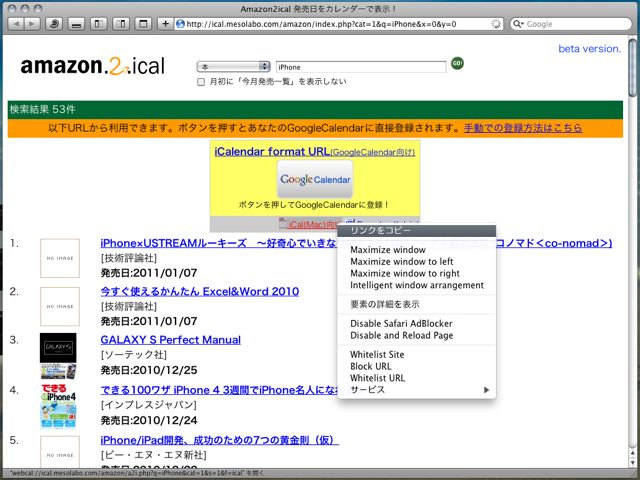Open the 本 category dropdown
Screen dimensions: 640x480
click(x=233, y=67)
